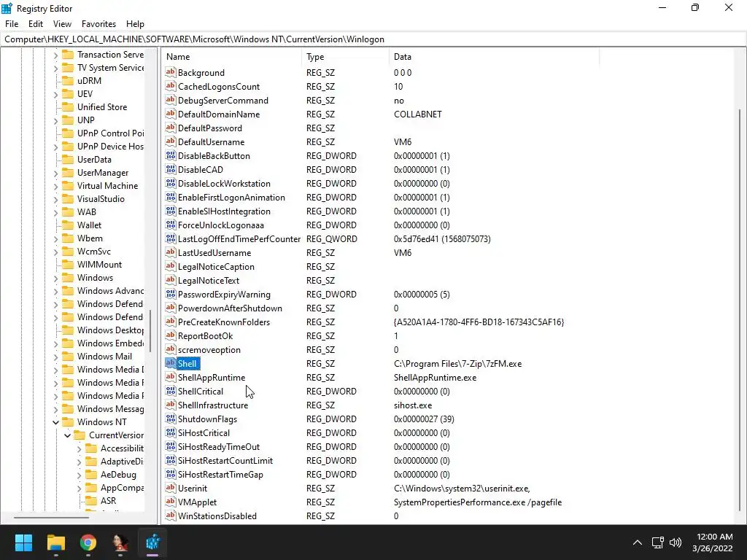Select the EnableFirstLogonAnimation value
747x560 pixels.
point(231,197)
